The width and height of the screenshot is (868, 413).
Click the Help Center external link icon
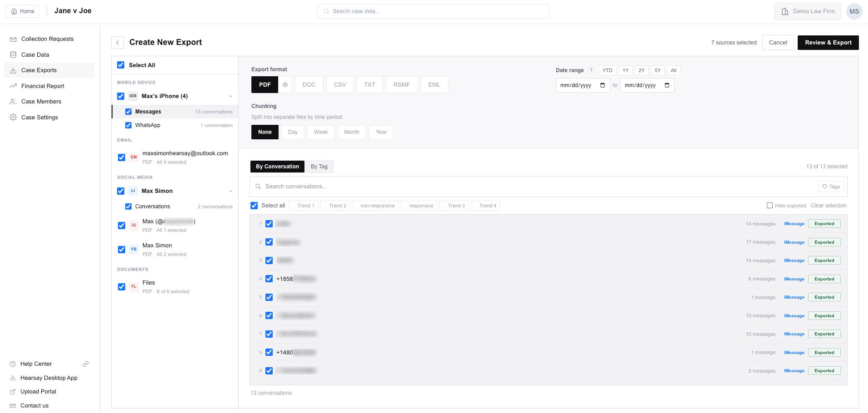86,364
